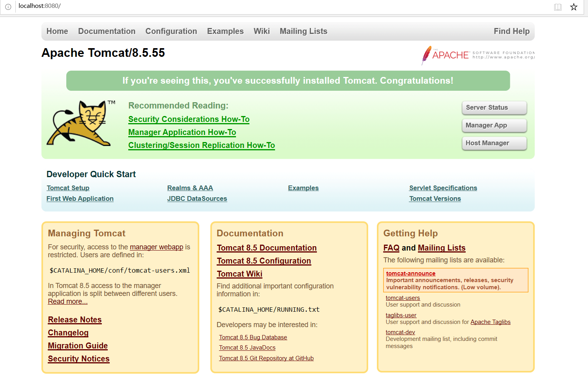Click the Apache feather logo
This screenshot has width=588, height=378.
478,55
